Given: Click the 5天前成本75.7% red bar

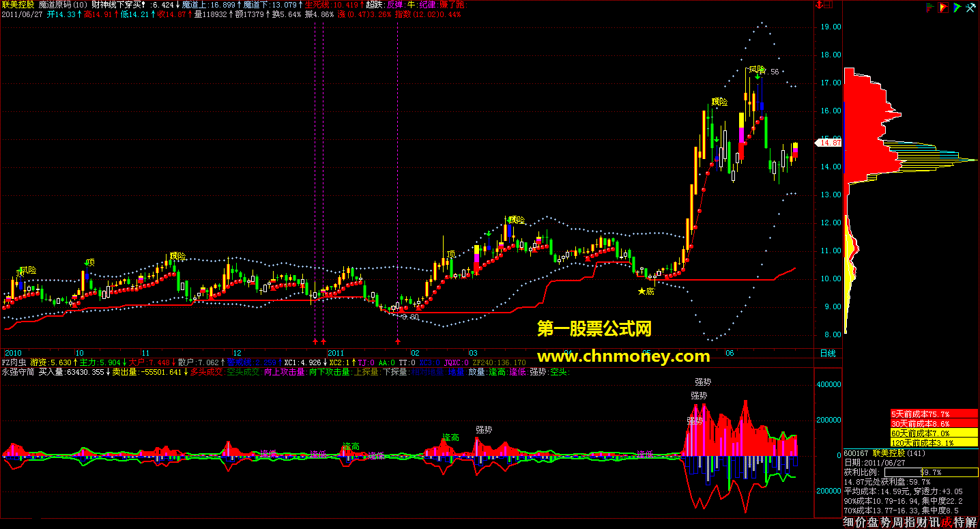Looking at the screenshot, I should coord(934,414).
